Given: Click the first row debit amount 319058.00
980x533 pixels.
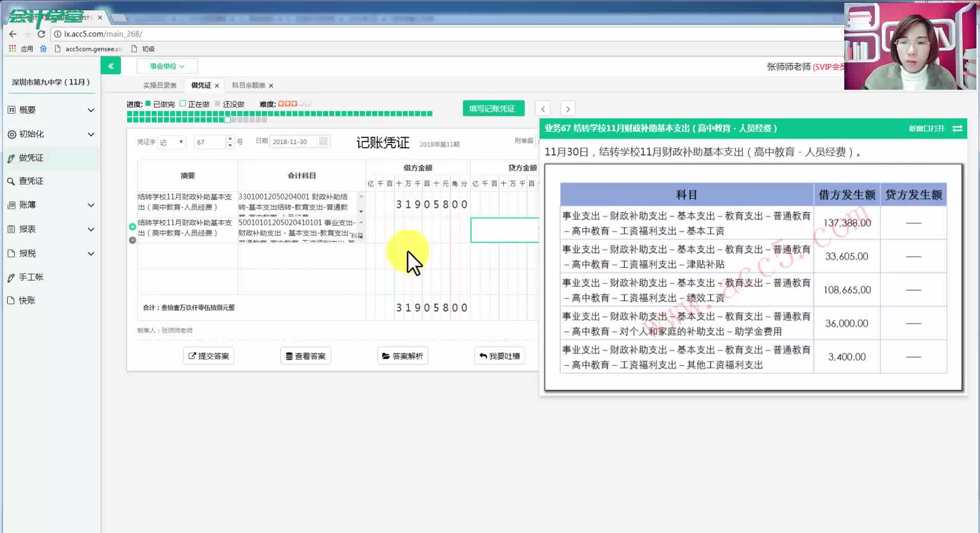Looking at the screenshot, I should (x=418, y=204).
